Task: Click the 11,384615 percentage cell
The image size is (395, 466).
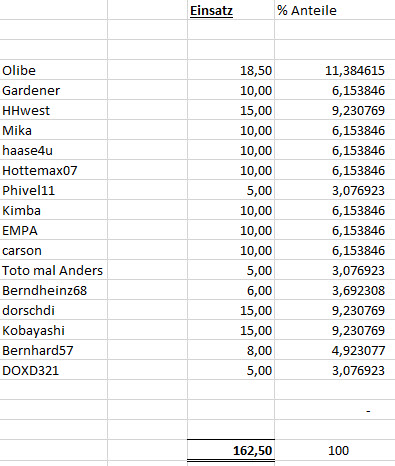Action: point(335,70)
